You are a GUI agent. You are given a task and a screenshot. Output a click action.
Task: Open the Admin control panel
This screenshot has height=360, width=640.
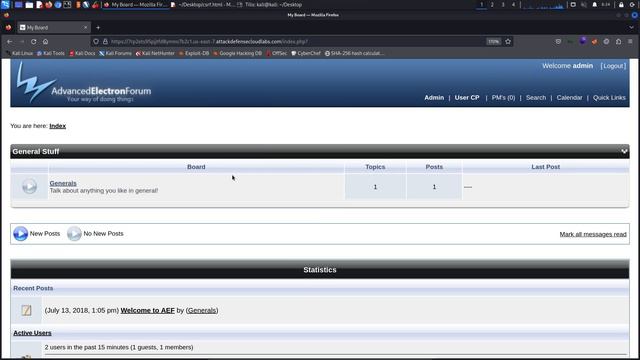click(x=434, y=98)
